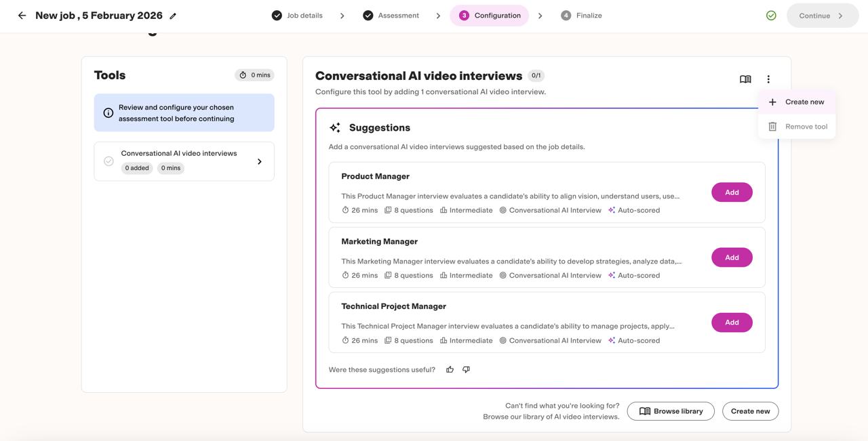Click the plus icon beside Create new

coord(772,102)
